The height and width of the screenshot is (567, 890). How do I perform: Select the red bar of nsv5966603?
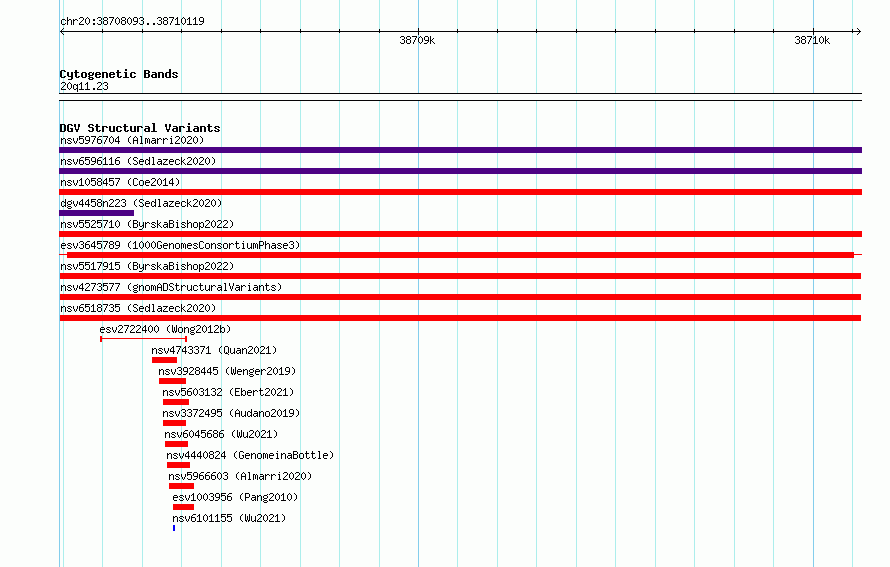(x=182, y=486)
